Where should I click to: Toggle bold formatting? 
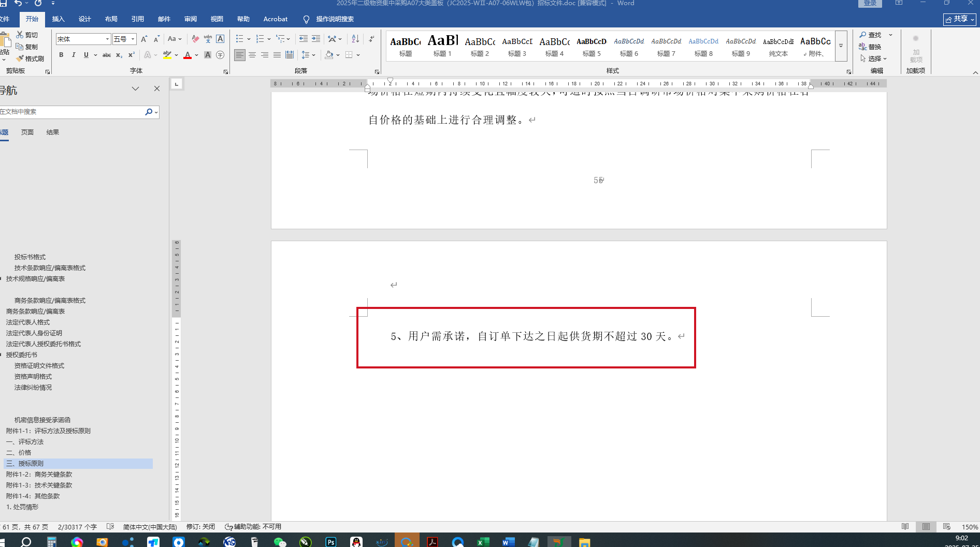pos(61,55)
